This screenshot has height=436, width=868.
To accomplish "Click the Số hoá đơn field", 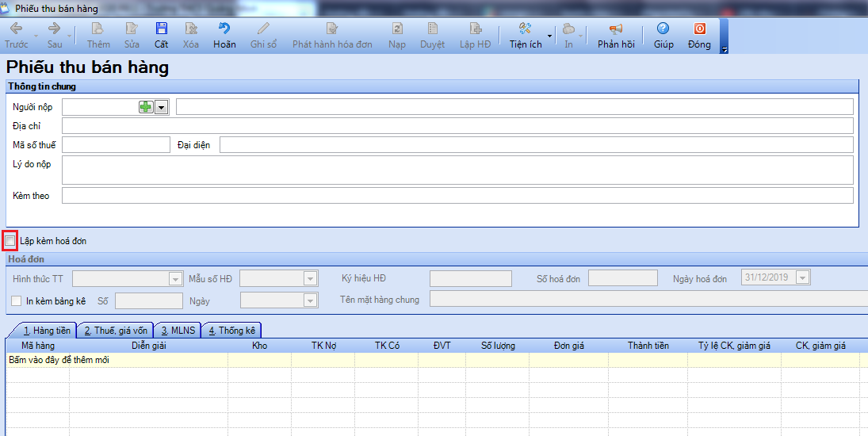I will click(x=623, y=277).
